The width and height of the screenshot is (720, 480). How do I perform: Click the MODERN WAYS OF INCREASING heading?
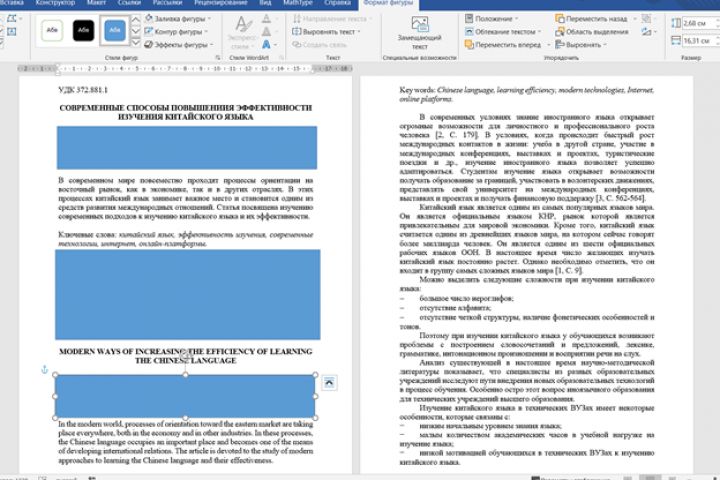(186, 356)
